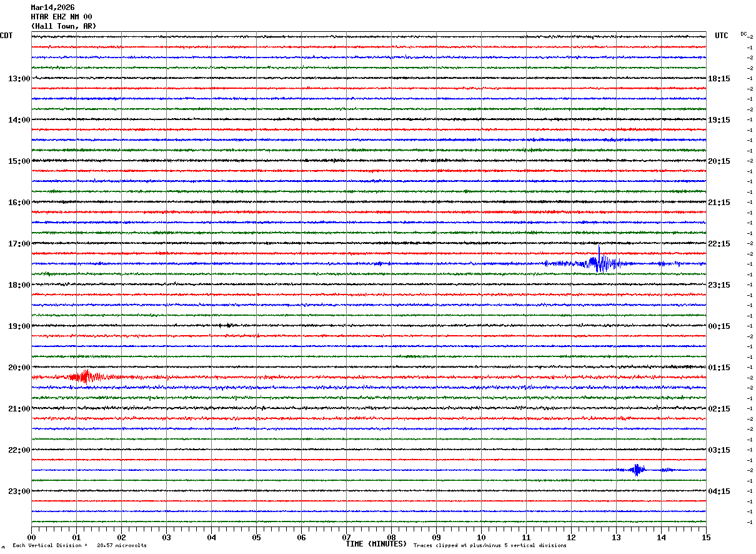756x554 pixels.
Task: Click the 18:15 UTC time label
Action: pos(719,79)
